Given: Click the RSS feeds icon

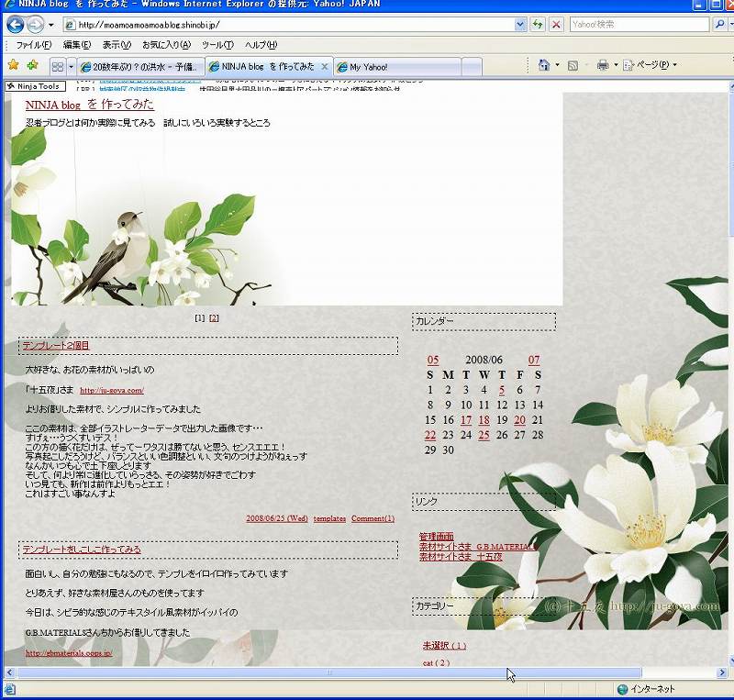Looking at the screenshot, I should click(573, 65).
